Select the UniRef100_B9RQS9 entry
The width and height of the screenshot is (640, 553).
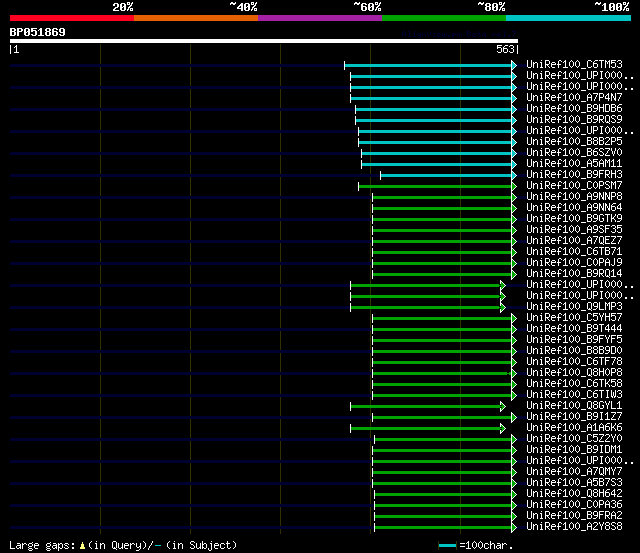[574, 120]
